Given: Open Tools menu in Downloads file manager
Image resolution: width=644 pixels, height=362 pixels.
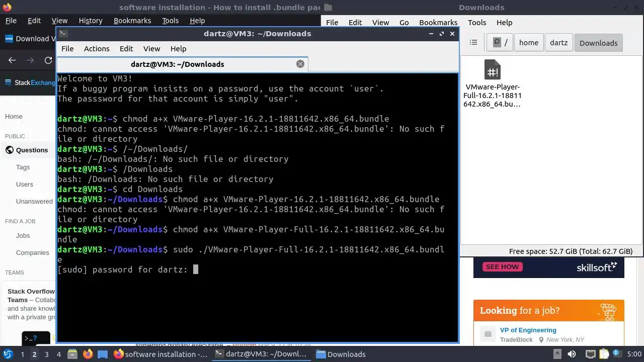Looking at the screenshot, I should [477, 23].
